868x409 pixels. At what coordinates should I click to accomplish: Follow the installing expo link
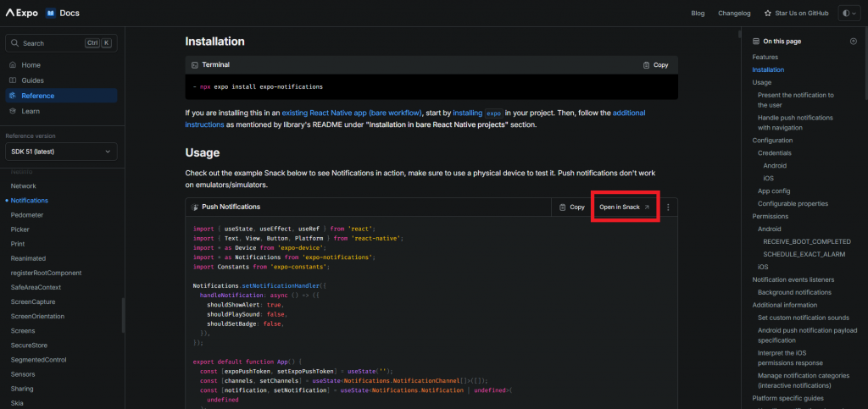tap(478, 113)
